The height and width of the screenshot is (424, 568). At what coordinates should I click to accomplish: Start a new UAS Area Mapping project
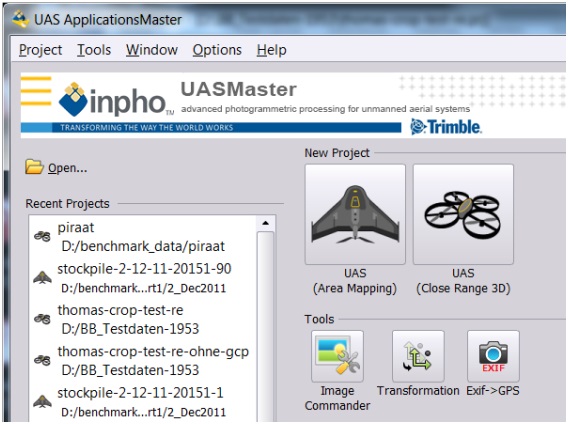(x=355, y=214)
